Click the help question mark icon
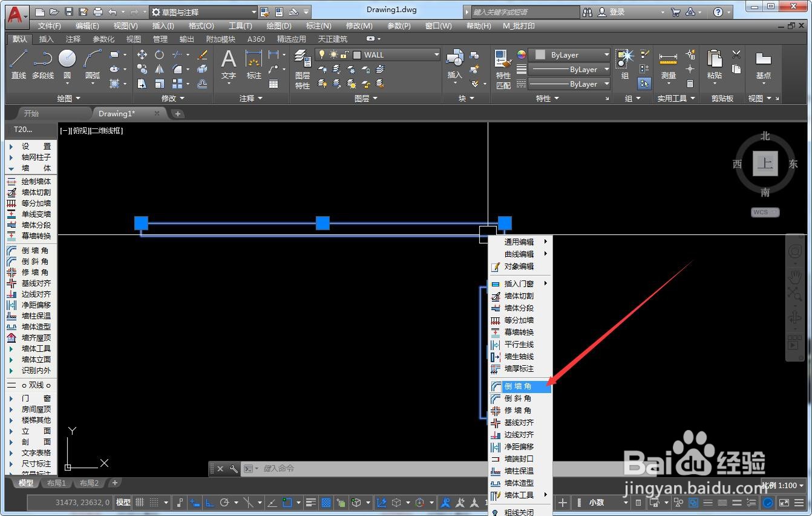 (718, 12)
